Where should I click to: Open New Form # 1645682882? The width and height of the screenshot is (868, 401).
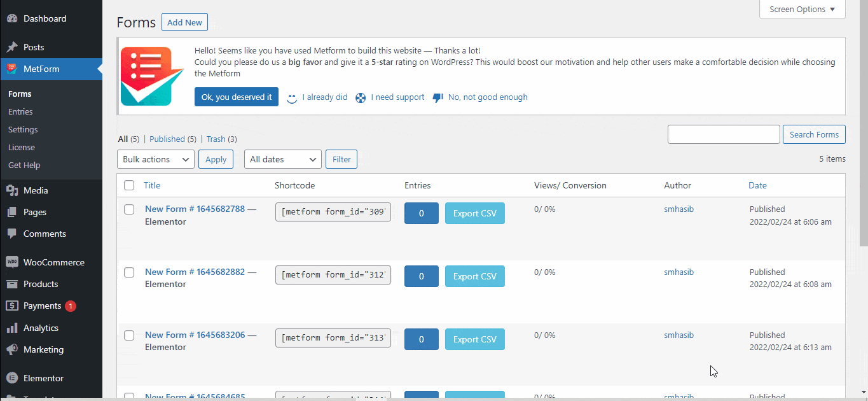point(195,272)
